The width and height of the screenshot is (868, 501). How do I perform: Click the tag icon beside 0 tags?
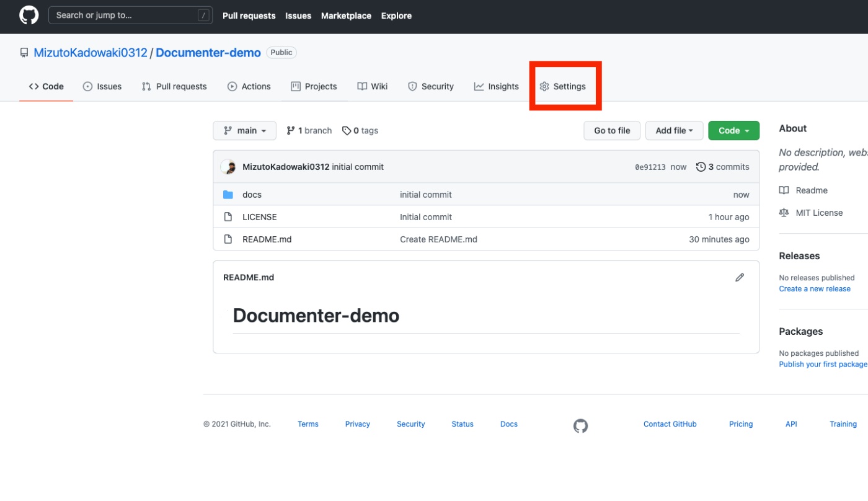pos(347,131)
